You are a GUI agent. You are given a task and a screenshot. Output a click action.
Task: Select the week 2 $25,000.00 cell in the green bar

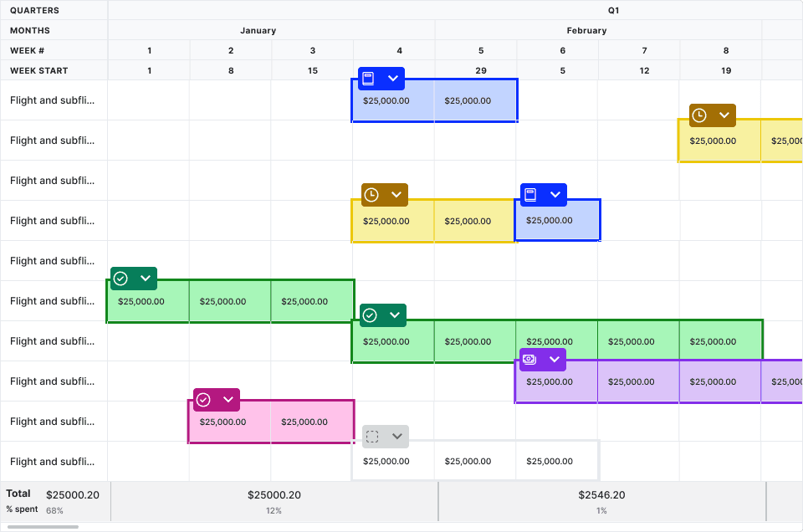pos(230,302)
